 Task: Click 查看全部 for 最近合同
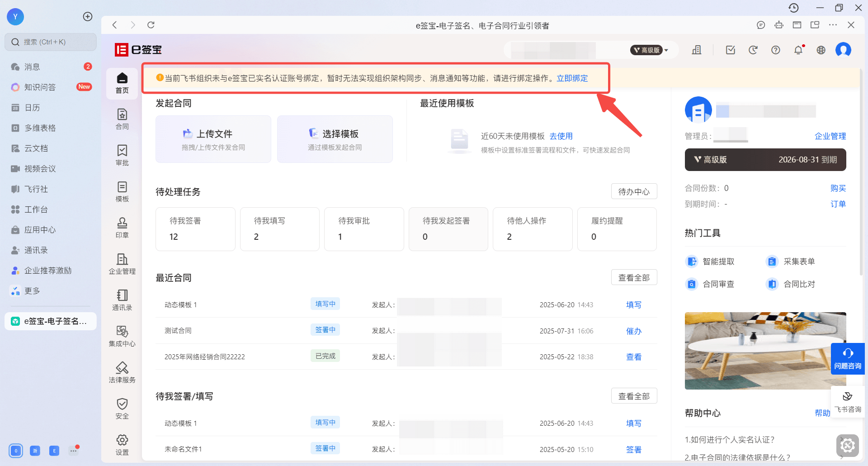coord(634,277)
